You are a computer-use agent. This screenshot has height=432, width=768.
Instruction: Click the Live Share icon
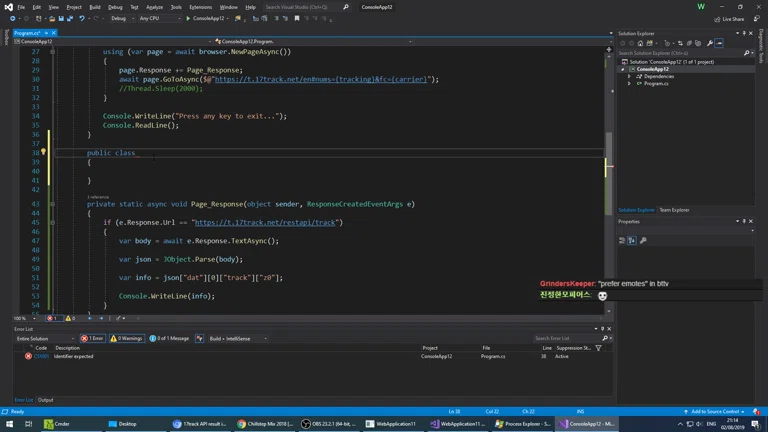click(717, 19)
